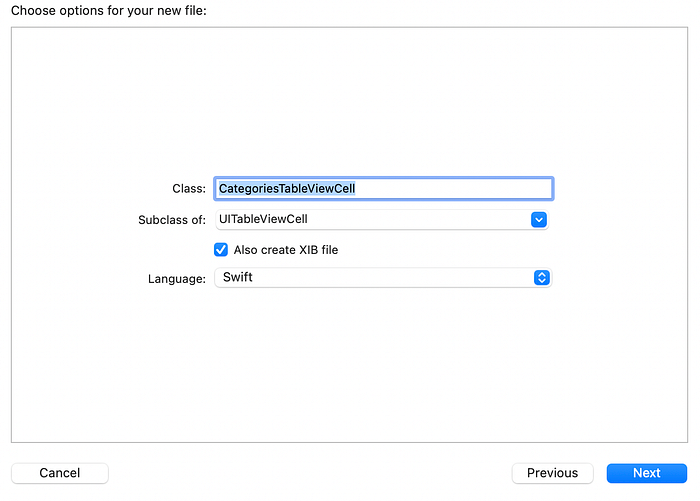
Task: Click the blue chevron icon beside UITableViewCell
Action: [538, 220]
